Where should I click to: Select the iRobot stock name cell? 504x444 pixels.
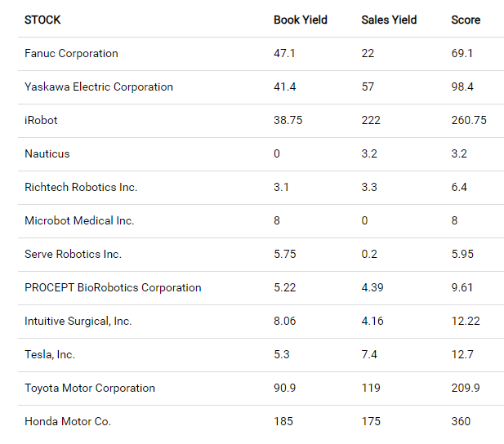(41, 120)
